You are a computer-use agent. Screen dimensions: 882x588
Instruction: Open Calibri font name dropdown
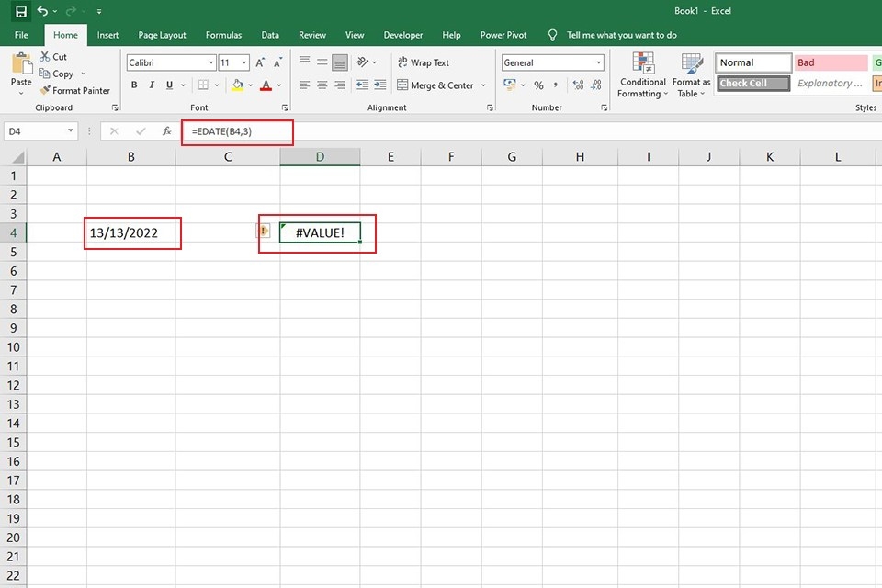tap(211, 62)
